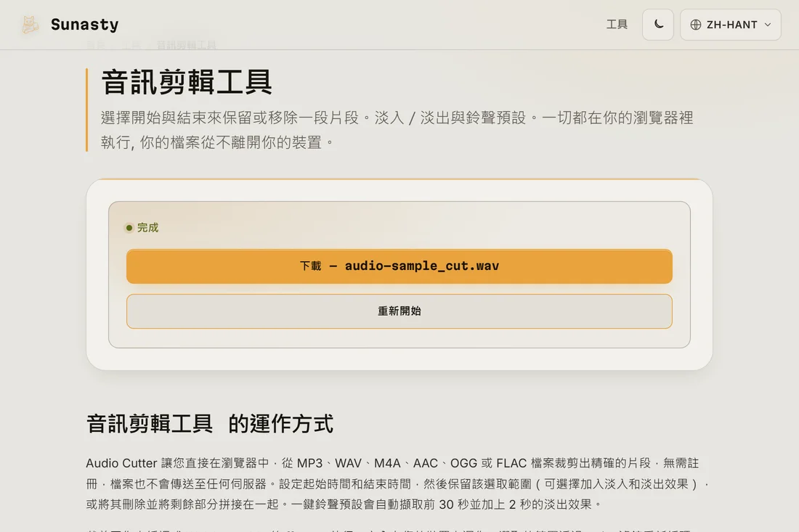Click the 音訊剪輯工具 main page heading
This screenshot has height=532, width=799.
pos(187,82)
